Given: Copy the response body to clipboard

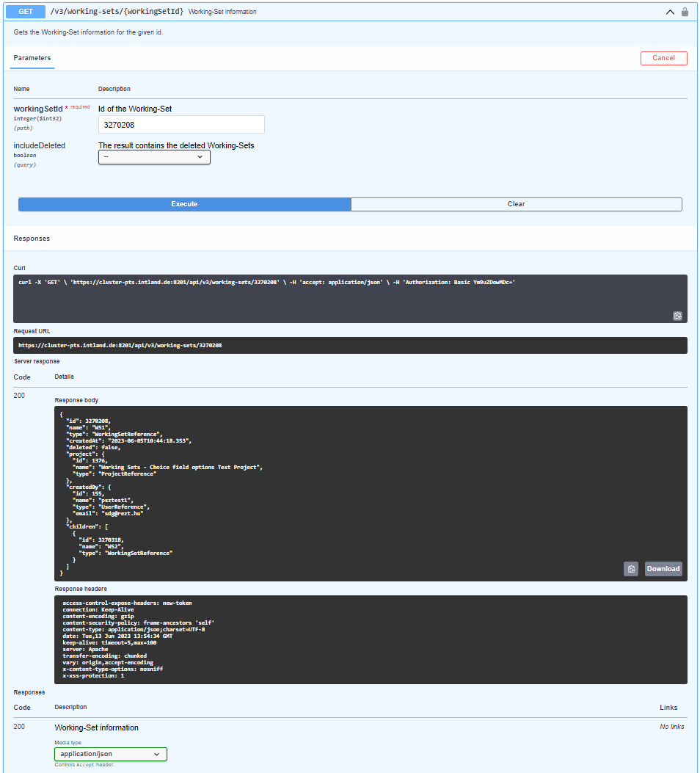Looking at the screenshot, I should click(x=631, y=569).
